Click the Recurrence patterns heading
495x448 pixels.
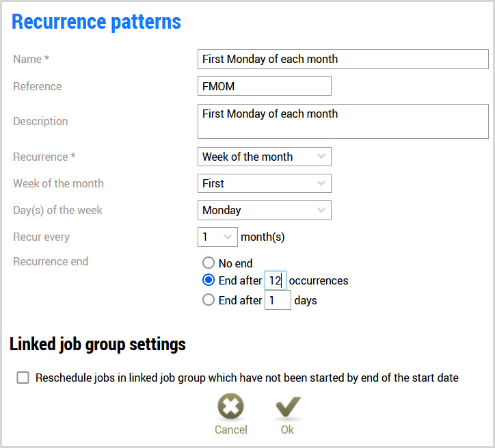pyautogui.click(x=96, y=22)
